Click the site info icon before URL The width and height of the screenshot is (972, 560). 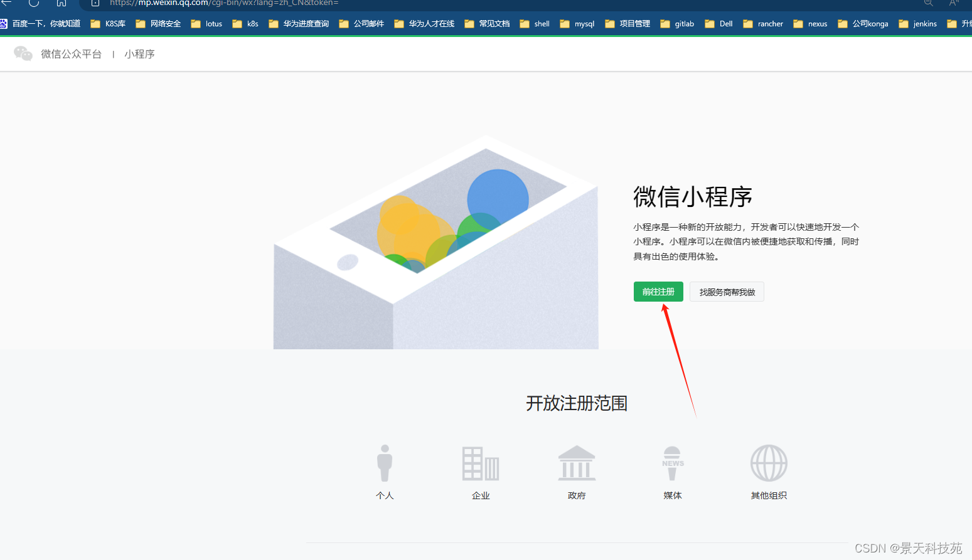(x=95, y=3)
